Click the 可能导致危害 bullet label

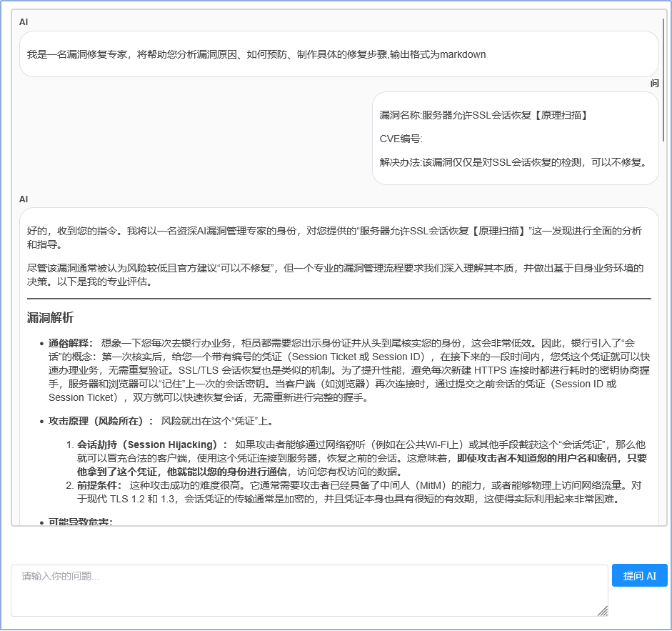(x=81, y=522)
